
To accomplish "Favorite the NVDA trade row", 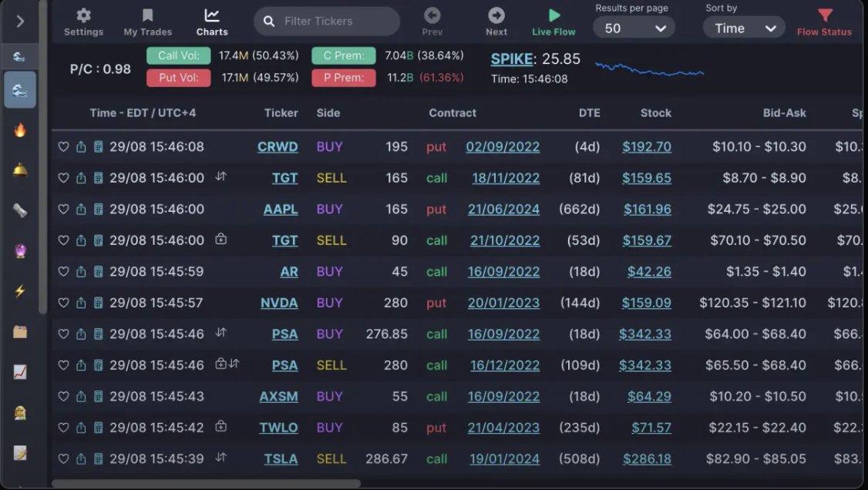I will click(64, 303).
